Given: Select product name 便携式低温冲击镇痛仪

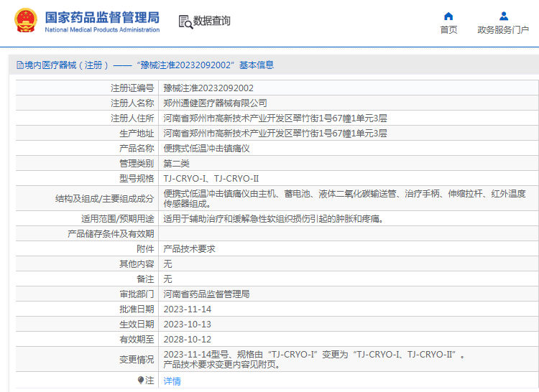Looking at the screenshot, I should [206, 149].
